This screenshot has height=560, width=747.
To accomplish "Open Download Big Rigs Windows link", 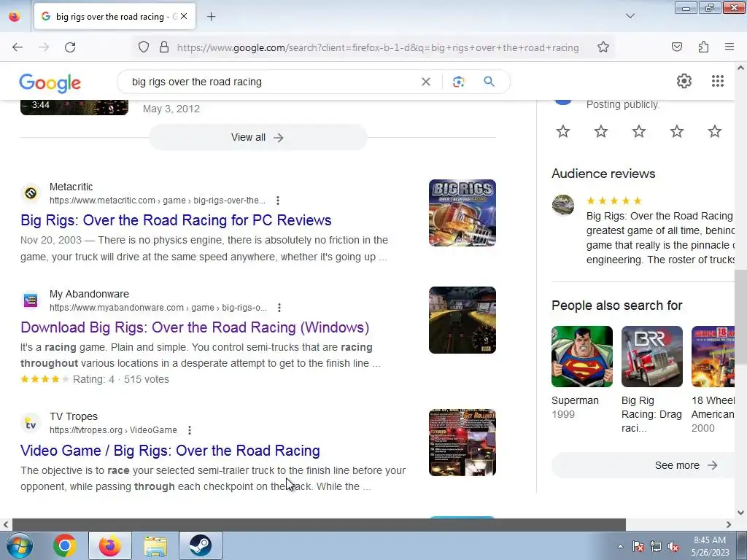I will coord(195,327).
